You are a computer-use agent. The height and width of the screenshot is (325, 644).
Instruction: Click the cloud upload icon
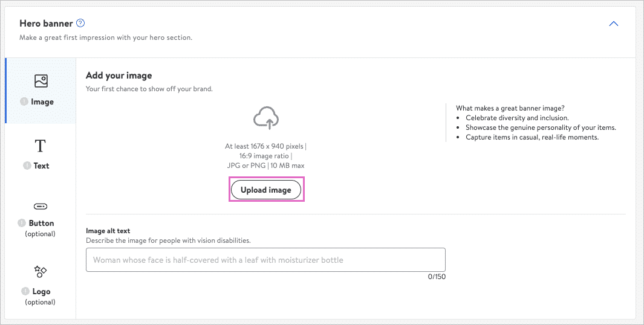[x=265, y=118]
